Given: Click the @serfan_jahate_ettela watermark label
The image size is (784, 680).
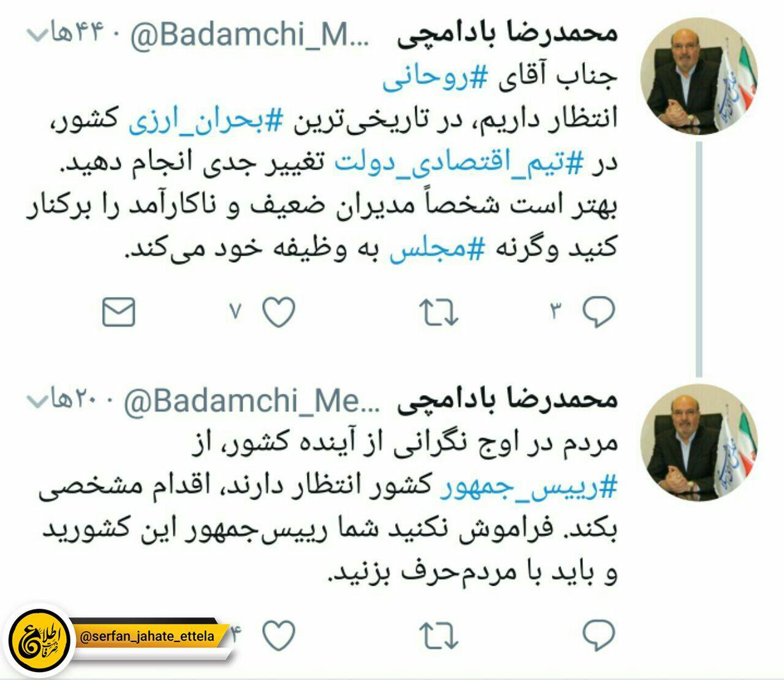Looking at the screenshot, I should [148, 637].
